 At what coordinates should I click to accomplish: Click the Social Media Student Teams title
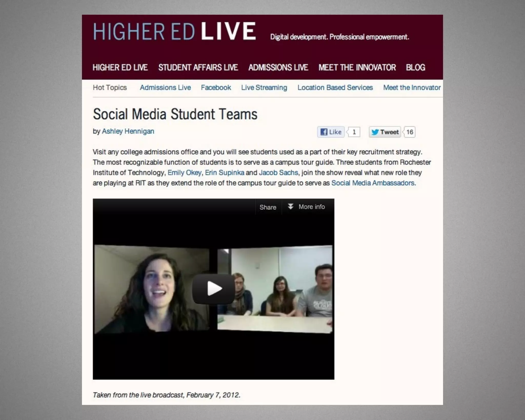pos(175,114)
